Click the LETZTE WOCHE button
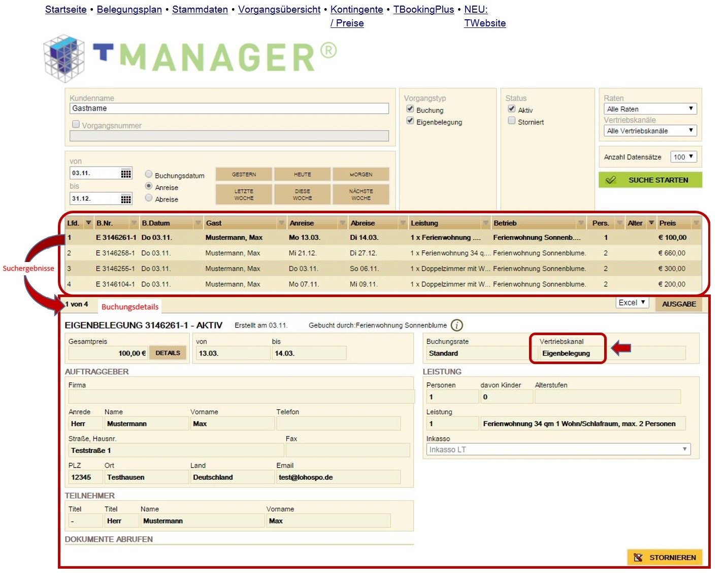The width and height of the screenshot is (726, 588). tap(244, 194)
